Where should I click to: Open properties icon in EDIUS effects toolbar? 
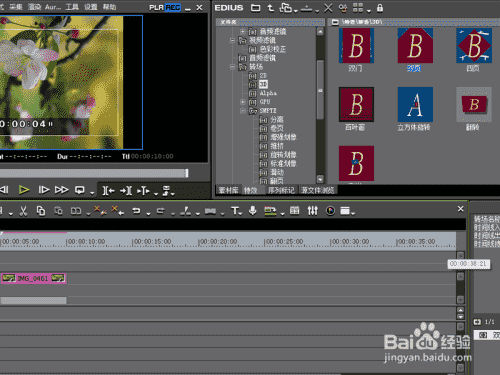coord(343,8)
